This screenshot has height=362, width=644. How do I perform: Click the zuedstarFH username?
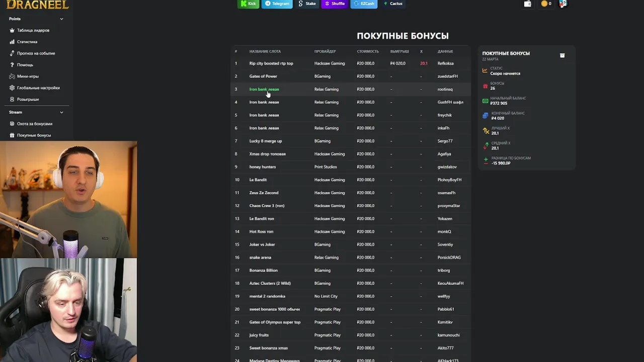click(x=448, y=76)
